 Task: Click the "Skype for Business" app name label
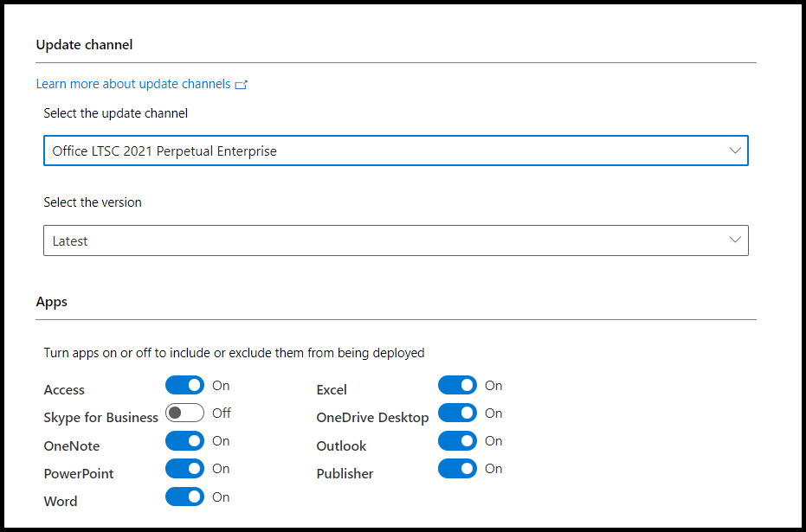click(100, 418)
